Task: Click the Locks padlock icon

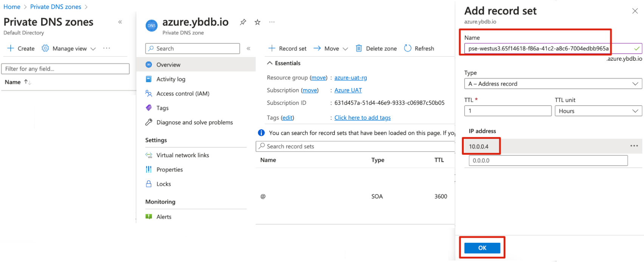Action: pos(149,184)
